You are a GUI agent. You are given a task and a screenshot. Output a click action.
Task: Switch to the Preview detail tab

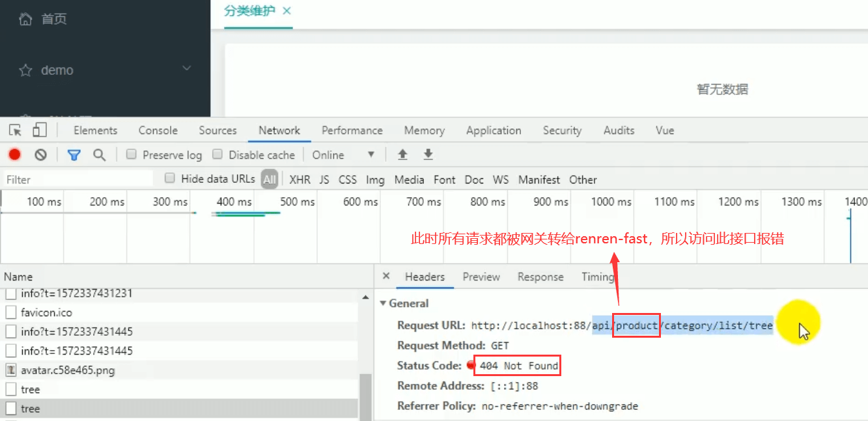(x=481, y=277)
